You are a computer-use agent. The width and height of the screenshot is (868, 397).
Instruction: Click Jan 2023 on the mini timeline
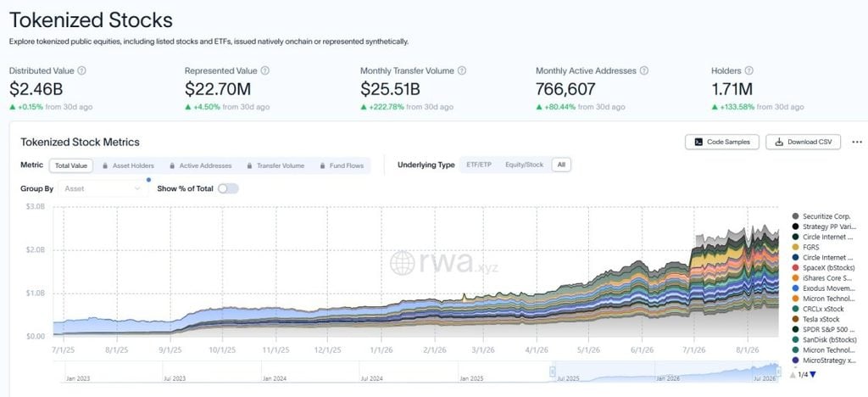78,378
